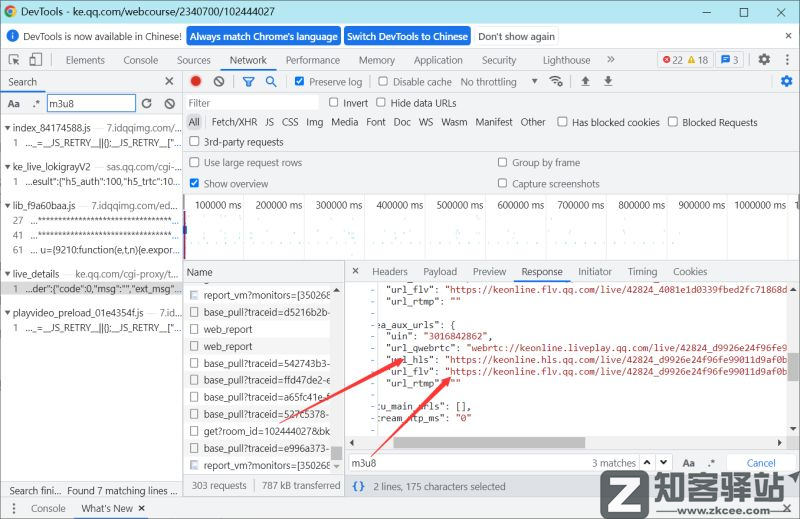Click the response pane horizontal scrollbar

pyautogui.click(x=560, y=442)
